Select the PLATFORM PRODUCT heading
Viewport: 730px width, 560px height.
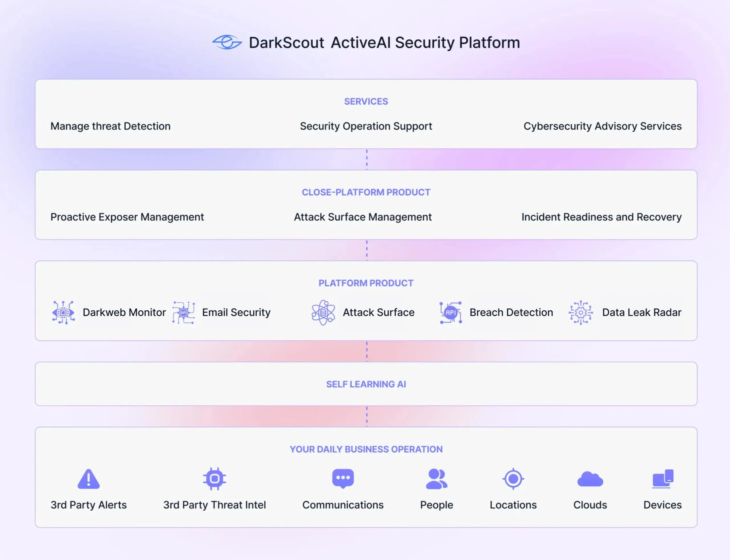click(x=366, y=283)
